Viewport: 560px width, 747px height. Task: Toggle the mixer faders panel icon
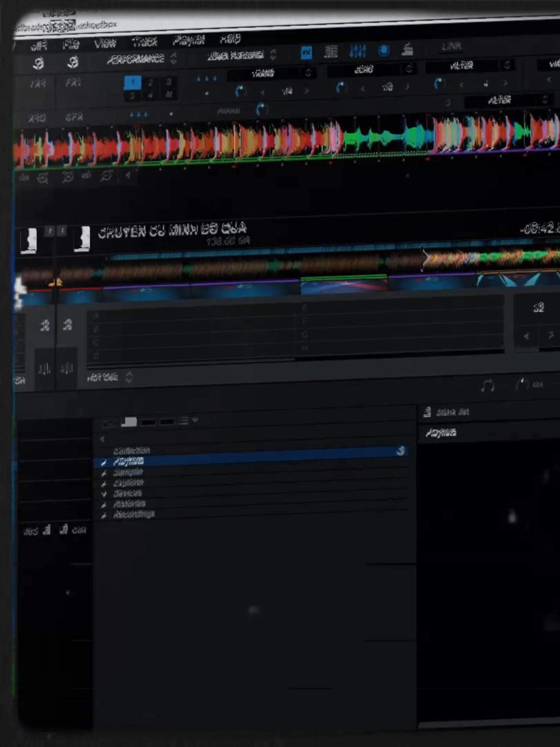point(357,51)
